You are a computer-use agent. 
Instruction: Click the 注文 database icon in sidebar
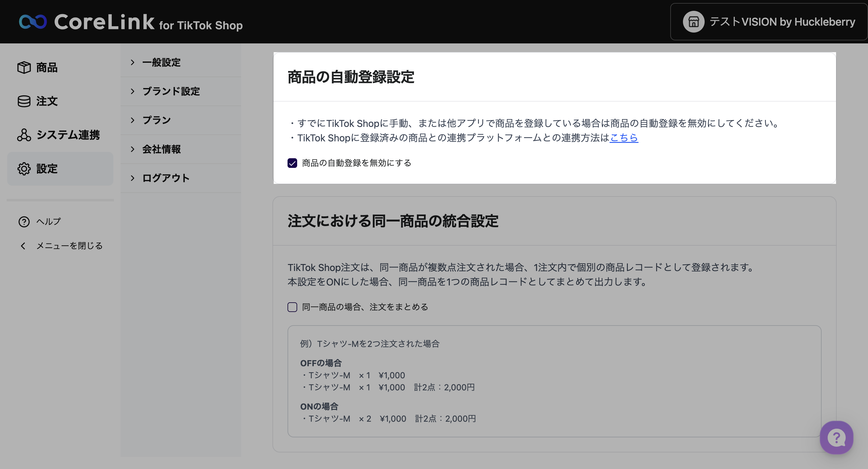click(24, 101)
